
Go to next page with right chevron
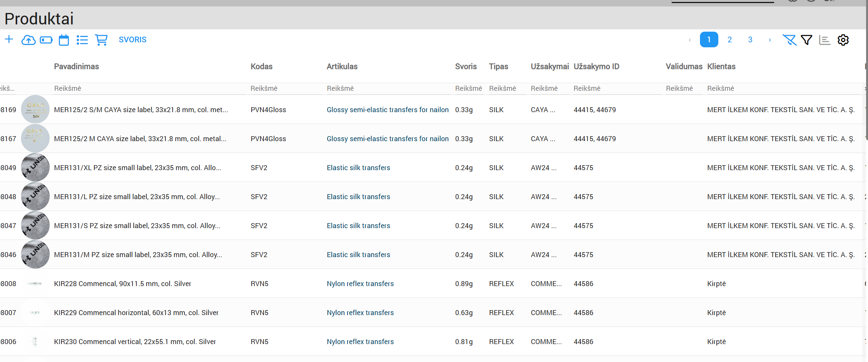coord(769,40)
